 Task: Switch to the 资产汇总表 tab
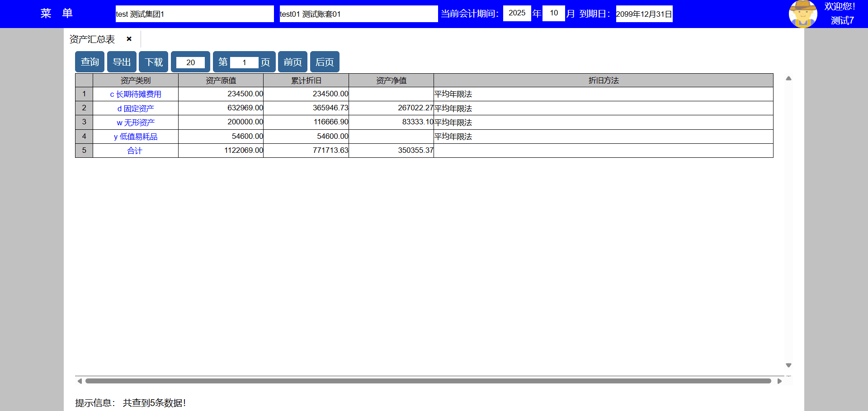92,39
